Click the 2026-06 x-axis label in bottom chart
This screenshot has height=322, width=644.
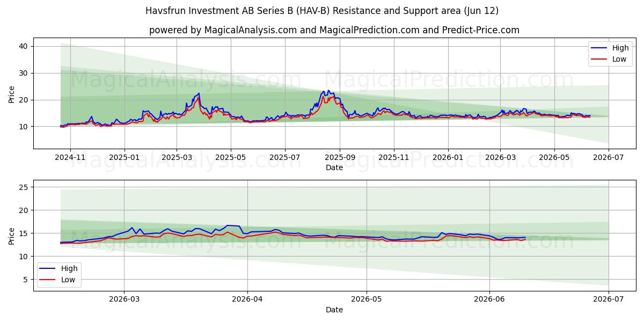489,301
